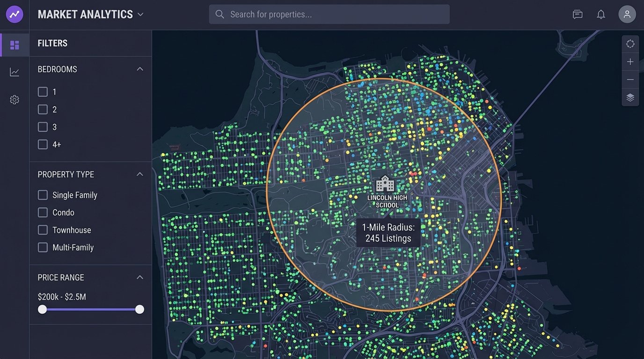Check the 2 bedrooms filter
The image size is (644, 359).
(43, 109)
